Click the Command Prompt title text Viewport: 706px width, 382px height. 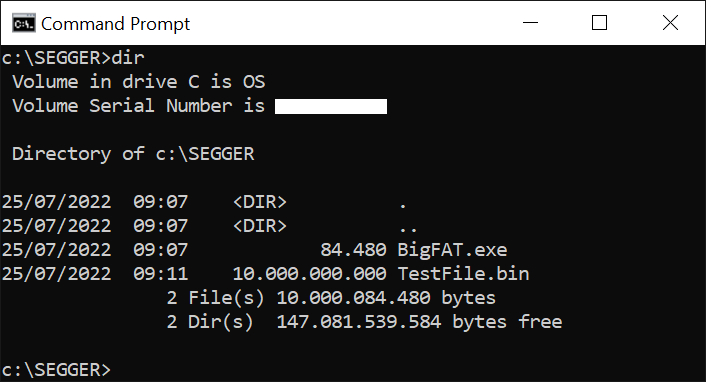(116, 24)
